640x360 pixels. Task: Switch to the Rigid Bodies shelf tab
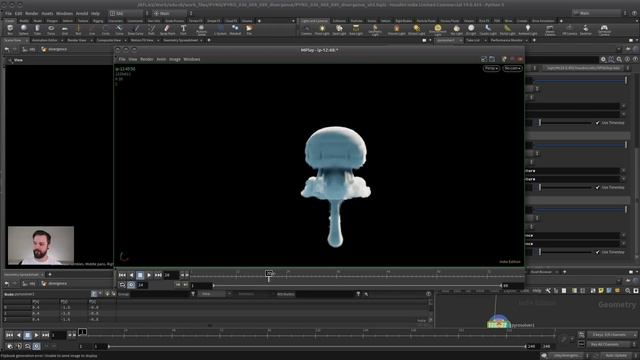point(403,20)
